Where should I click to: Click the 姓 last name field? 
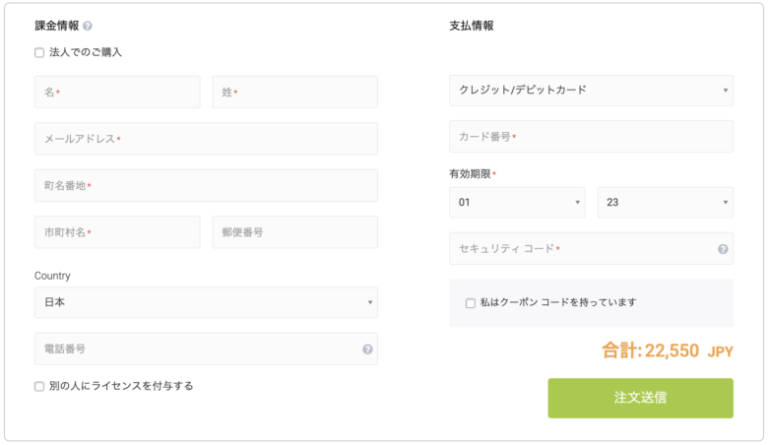pyautogui.click(x=294, y=92)
